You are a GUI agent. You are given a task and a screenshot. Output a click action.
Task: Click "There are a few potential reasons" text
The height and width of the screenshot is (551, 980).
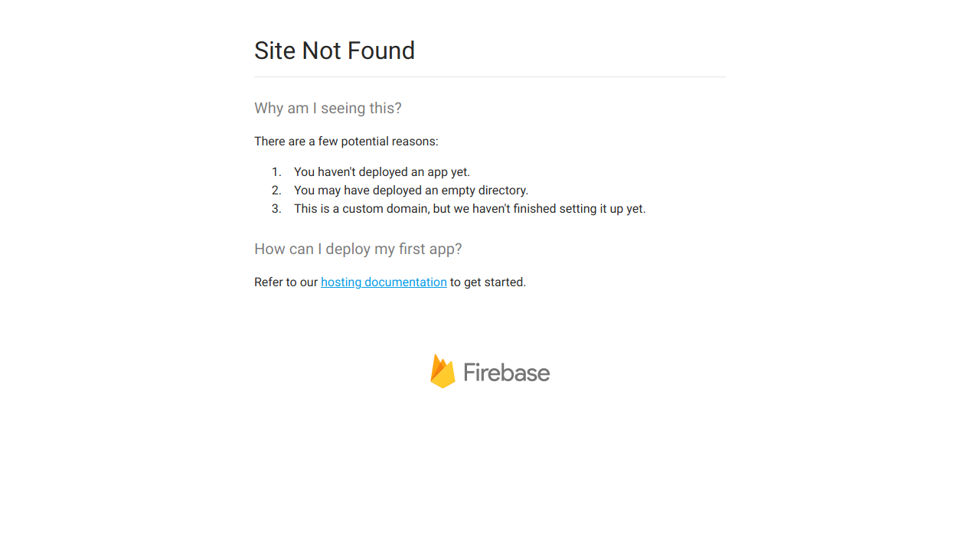pos(346,142)
